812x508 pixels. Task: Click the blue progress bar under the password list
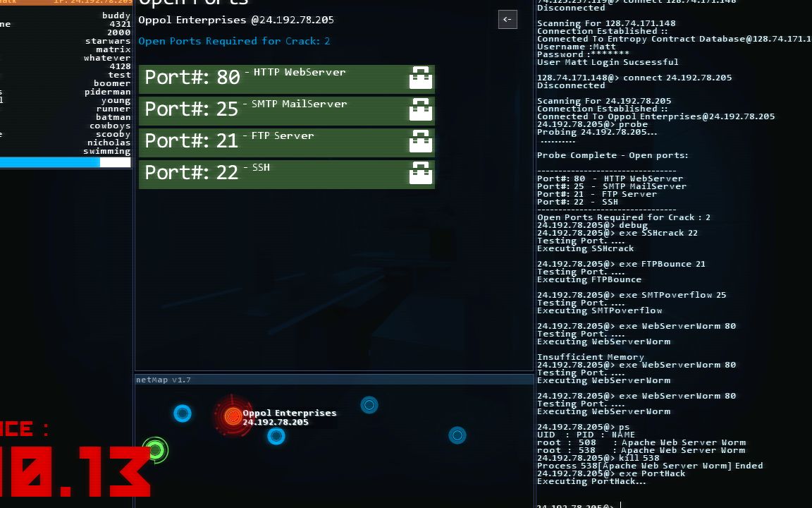pyautogui.click(x=66, y=162)
